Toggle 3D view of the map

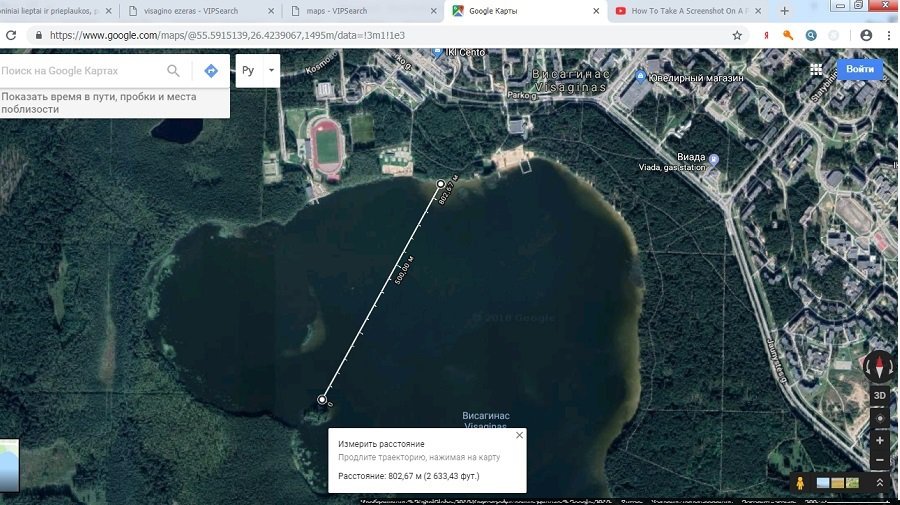click(879, 395)
